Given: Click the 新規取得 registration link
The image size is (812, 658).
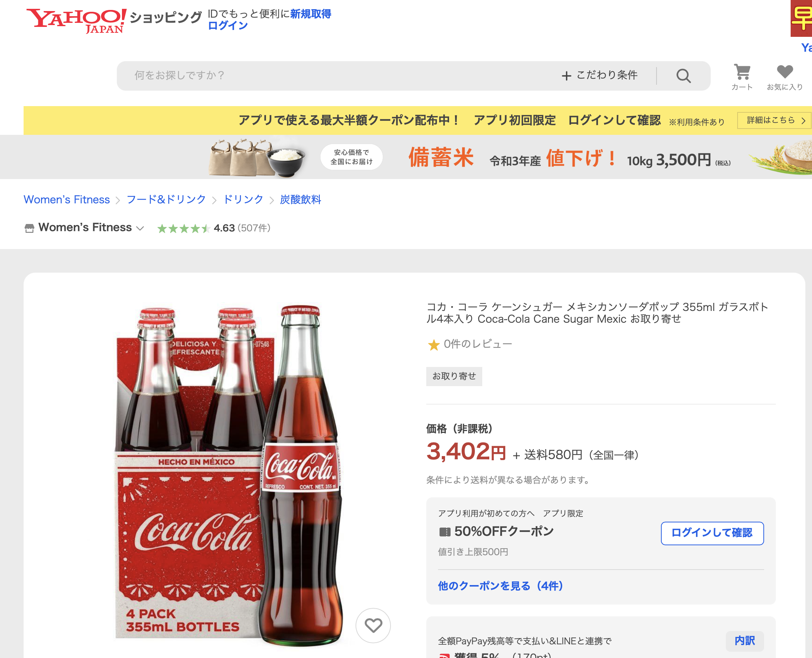Looking at the screenshot, I should point(311,14).
